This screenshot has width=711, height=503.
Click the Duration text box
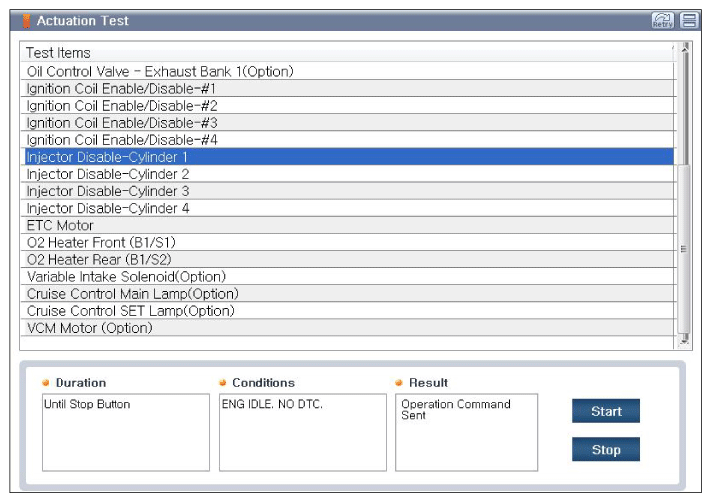click(x=126, y=432)
